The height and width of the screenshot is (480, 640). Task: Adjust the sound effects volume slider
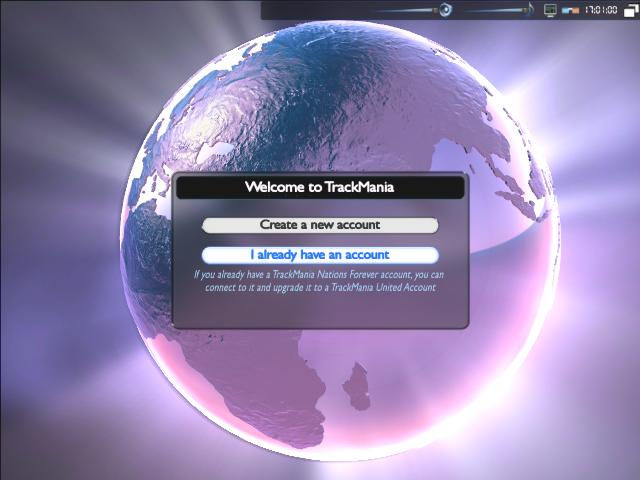tap(407, 10)
